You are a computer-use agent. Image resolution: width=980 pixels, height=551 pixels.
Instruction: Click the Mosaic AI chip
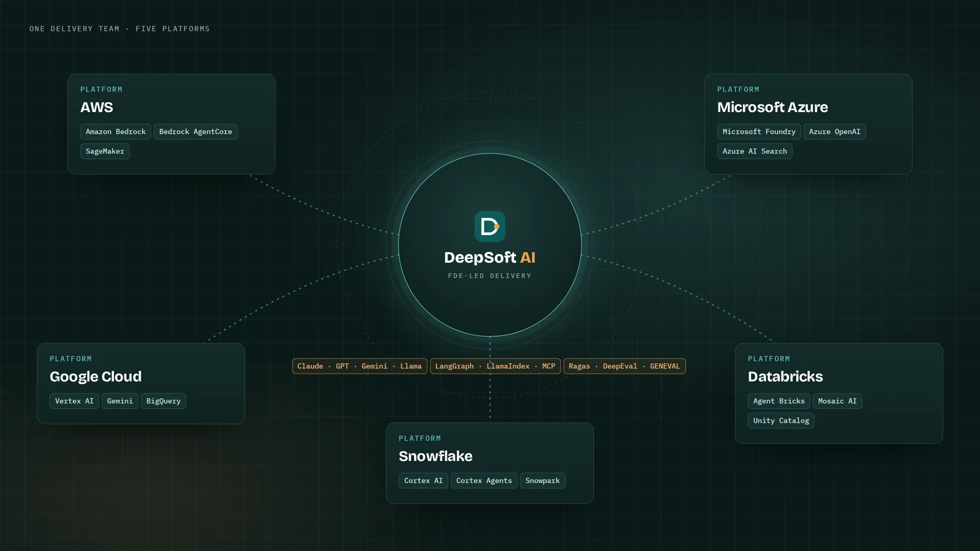click(x=837, y=401)
